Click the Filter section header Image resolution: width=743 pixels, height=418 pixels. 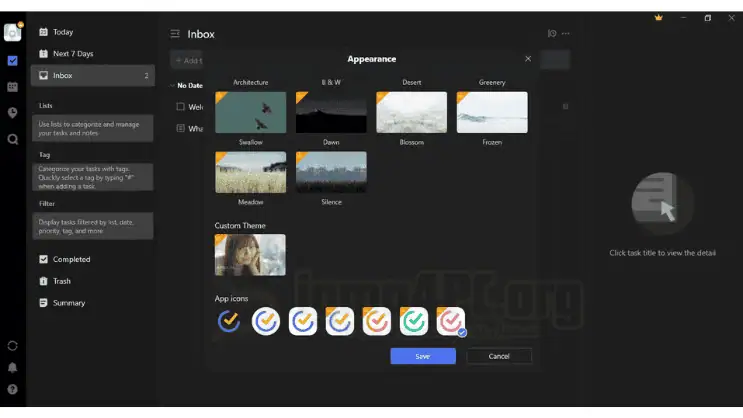coord(47,204)
